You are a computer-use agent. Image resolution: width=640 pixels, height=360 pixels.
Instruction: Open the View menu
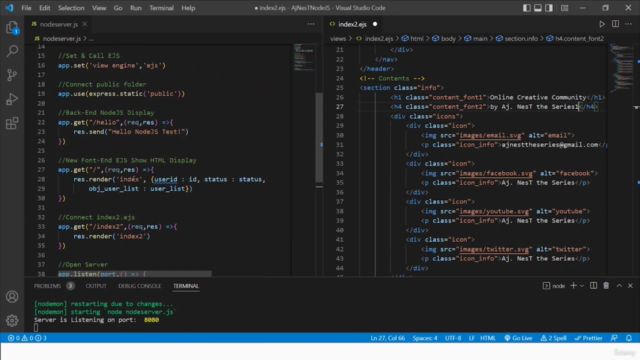point(99,8)
